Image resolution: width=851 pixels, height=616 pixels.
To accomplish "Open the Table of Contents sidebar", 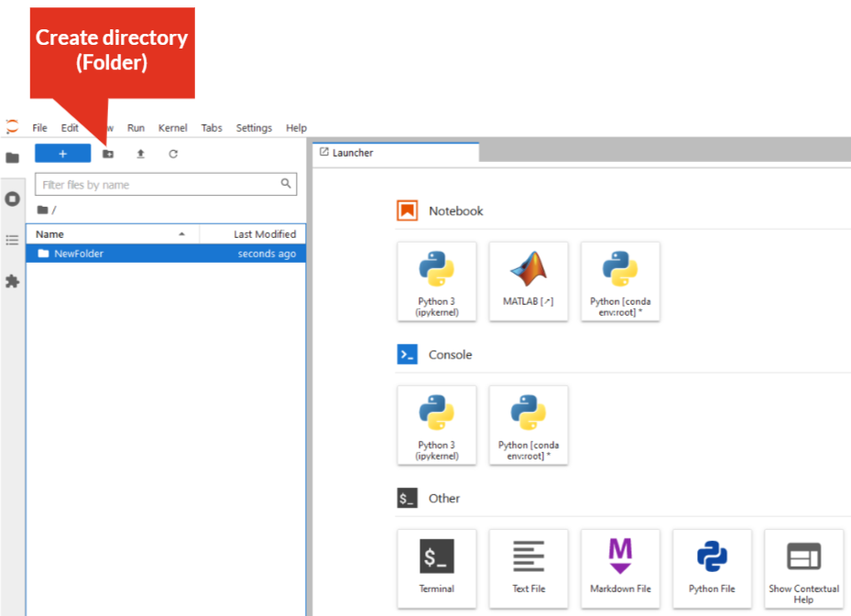I will [13, 240].
